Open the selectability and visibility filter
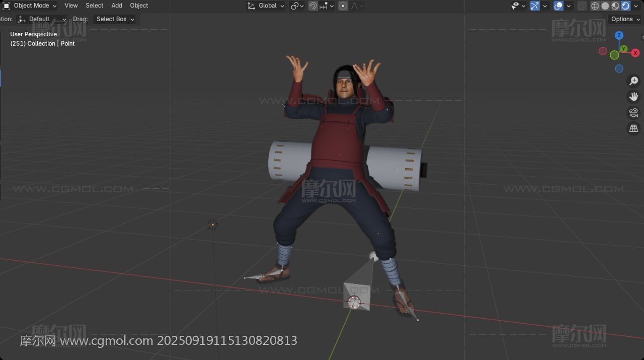 [x=518, y=6]
